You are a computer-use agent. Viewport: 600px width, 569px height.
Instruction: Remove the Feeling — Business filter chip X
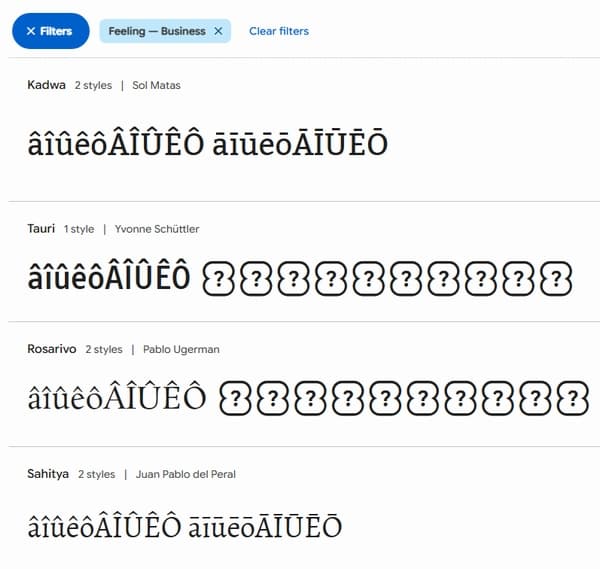(x=218, y=31)
